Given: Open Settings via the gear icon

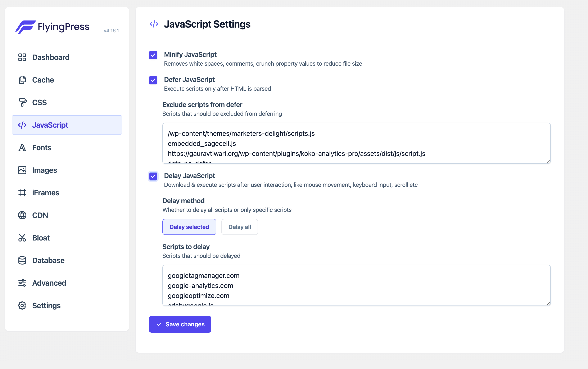Looking at the screenshot, I should pos(22,305).
